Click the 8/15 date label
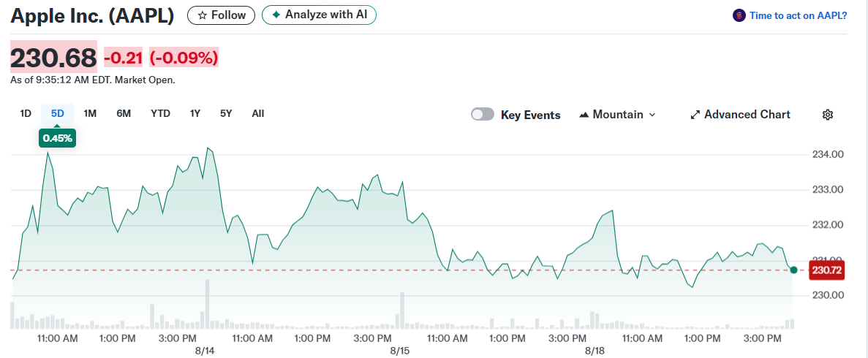Image resolution: width=868 pixels, height=358 pixels. 399,351
